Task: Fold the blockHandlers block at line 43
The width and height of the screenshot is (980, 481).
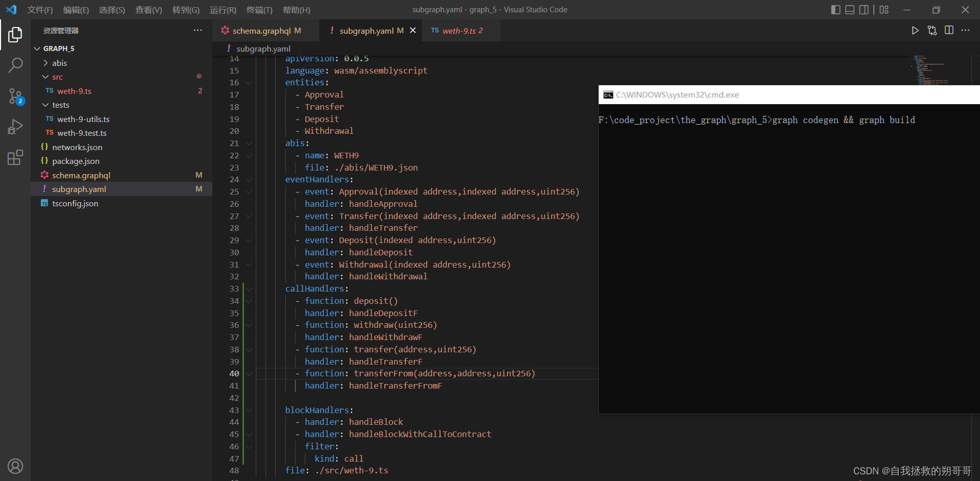Action: 249,411
